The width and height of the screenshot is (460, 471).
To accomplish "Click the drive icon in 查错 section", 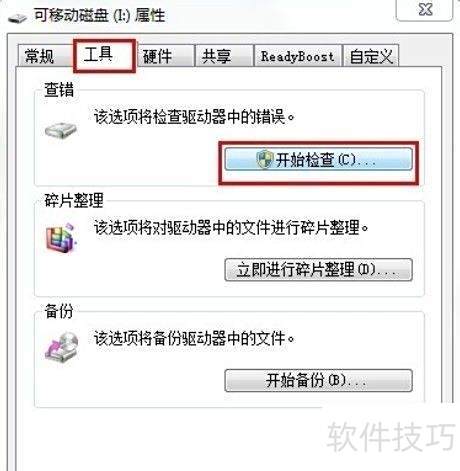I will point(61,129).
